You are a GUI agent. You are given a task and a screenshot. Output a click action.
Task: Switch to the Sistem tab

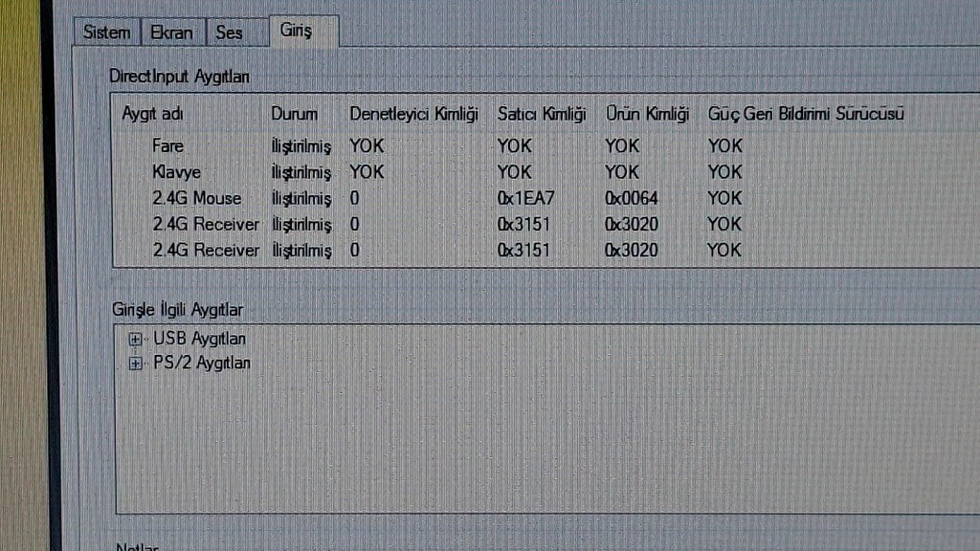(107, 33)
